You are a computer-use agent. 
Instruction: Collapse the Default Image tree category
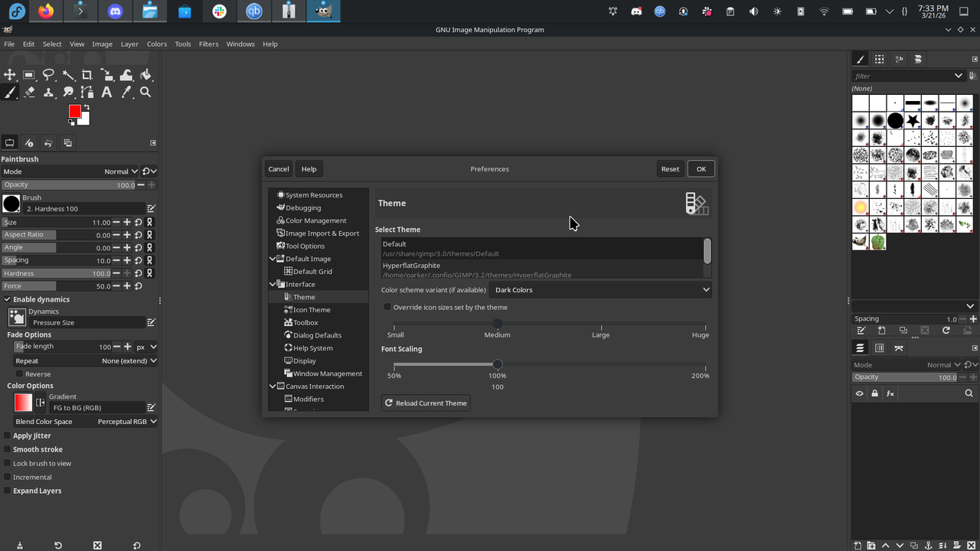coord(273,259)
